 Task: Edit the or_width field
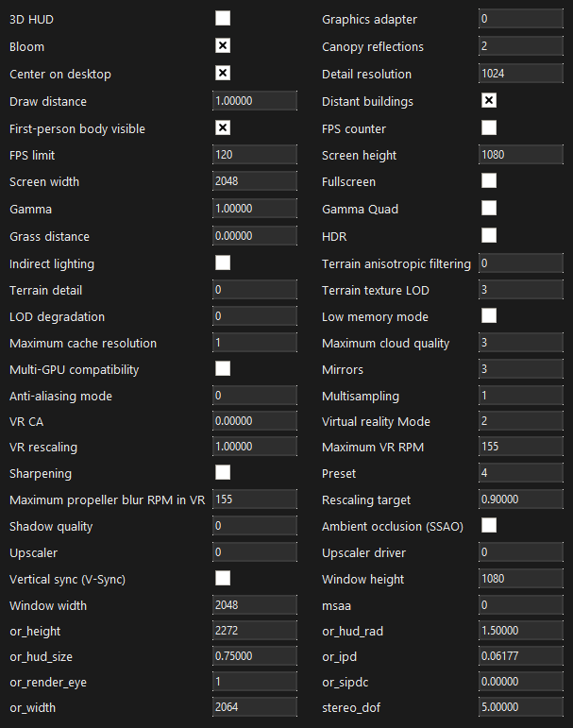tap(255, 707)
